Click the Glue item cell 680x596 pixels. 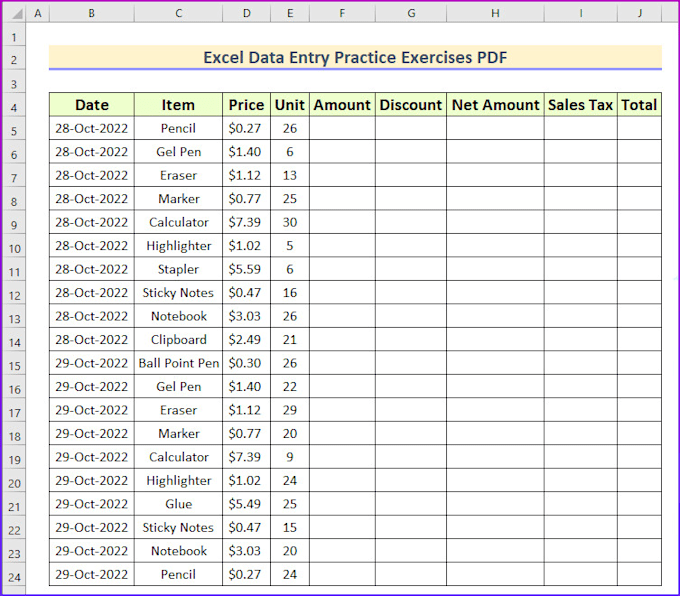point(179,504)
